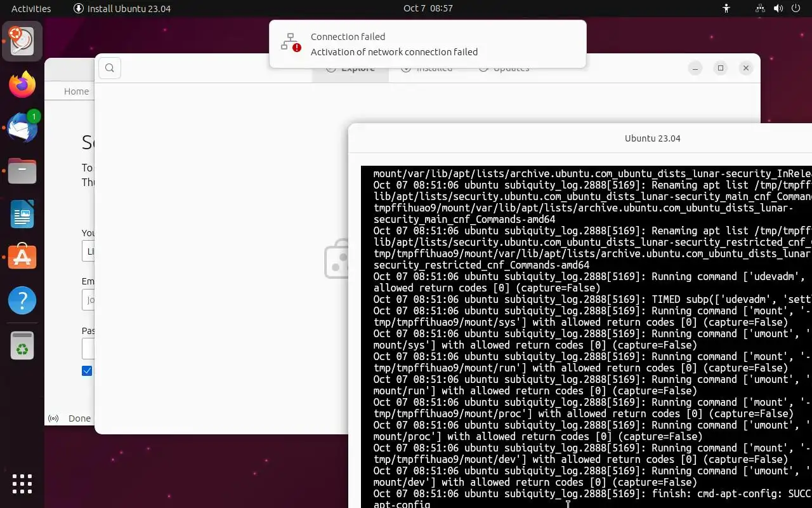Show the applications grid
The width and height of the screenshot is (812, 508).
click(22, 483)
